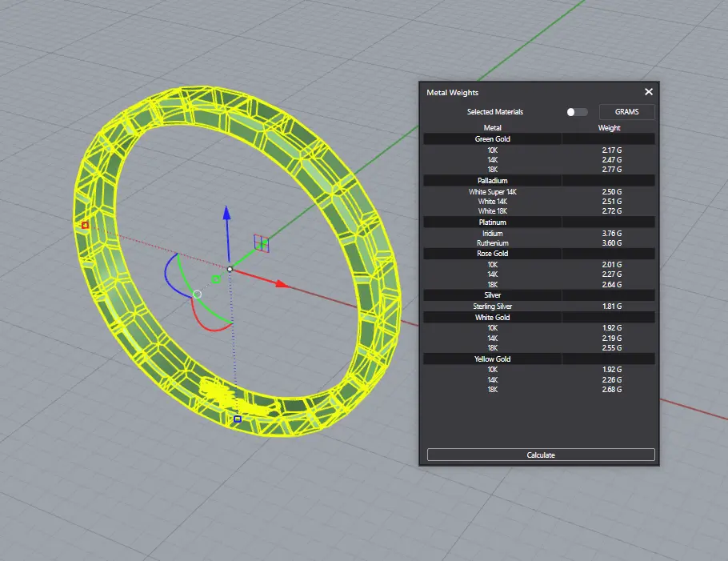Select the Silver category header

539,295
